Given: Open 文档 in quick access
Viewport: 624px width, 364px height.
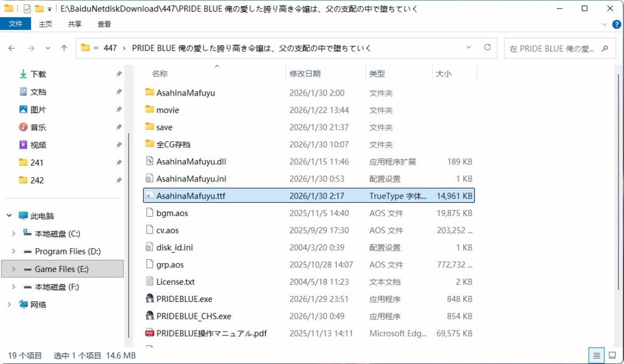Looking at the screenshot, I should (38, 92).
